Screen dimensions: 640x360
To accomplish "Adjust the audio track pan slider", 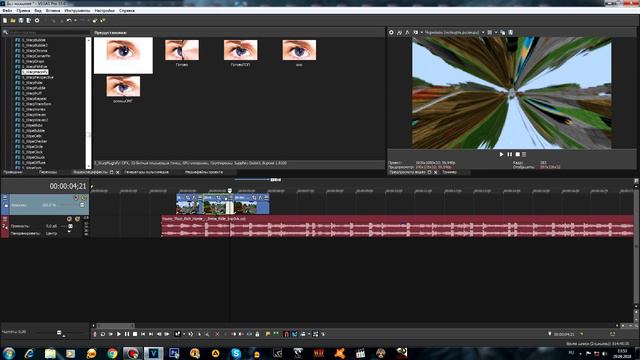I will pyautogui.click(x=69, y=232).
